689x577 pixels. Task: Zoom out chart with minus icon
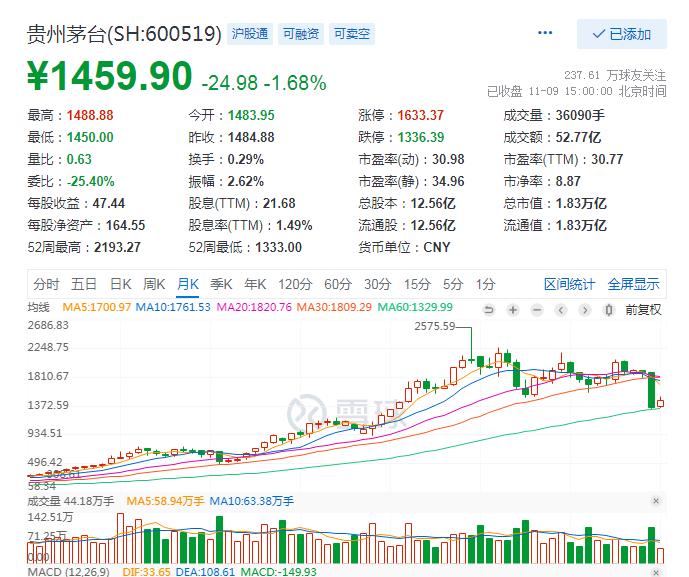point(537,310)
